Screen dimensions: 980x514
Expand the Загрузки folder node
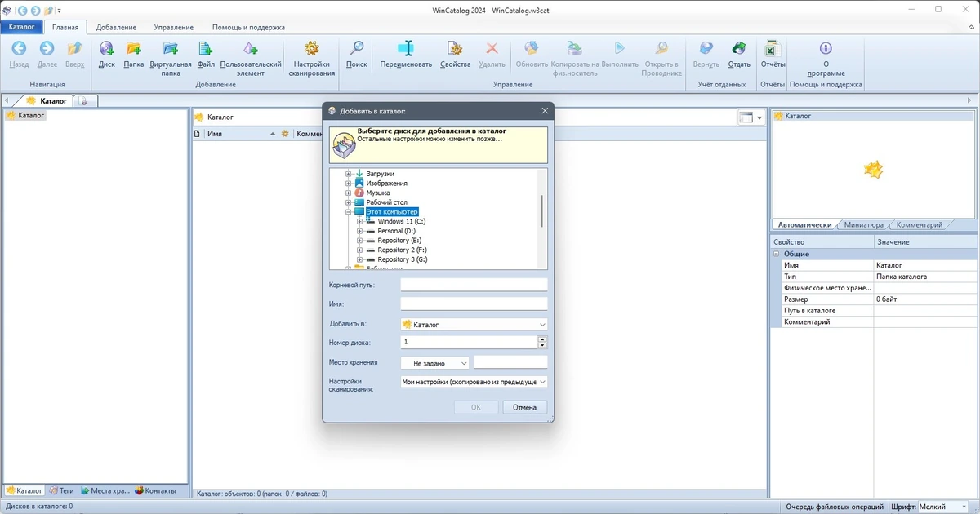pyautogui.click(x=348, y=174)
